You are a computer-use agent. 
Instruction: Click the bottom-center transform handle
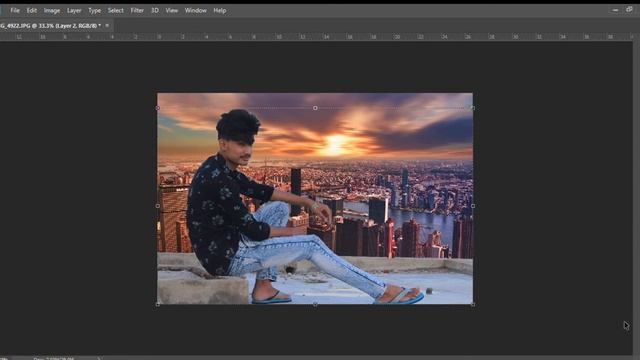(315, 304)
